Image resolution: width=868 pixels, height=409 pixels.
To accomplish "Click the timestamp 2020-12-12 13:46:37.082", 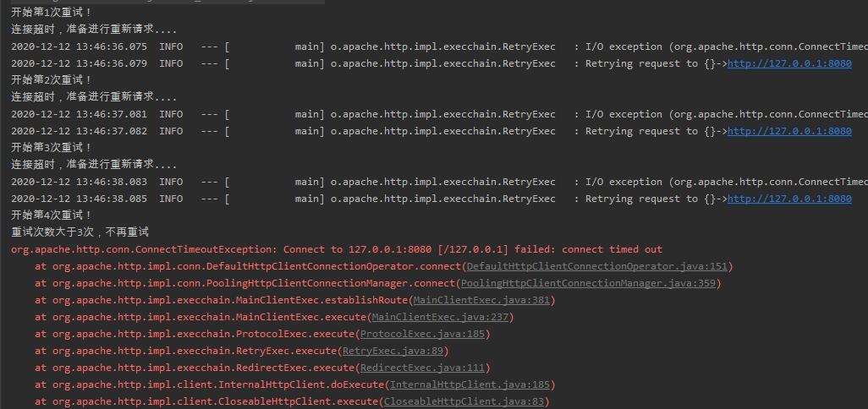I will pyautogui.click(x=80, y=131).
